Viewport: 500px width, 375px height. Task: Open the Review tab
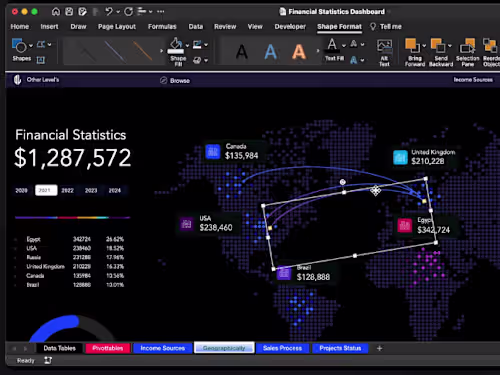tap(225, 27)
